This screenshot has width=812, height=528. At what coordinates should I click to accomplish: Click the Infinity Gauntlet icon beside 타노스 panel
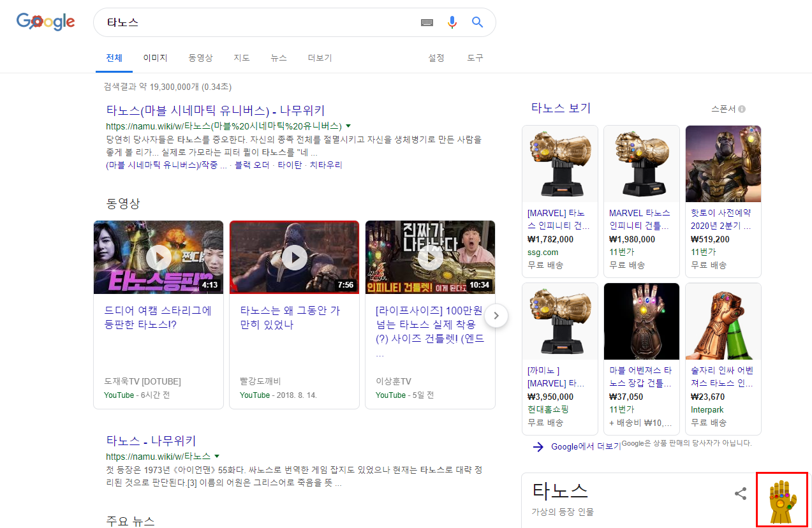[781, 500]
